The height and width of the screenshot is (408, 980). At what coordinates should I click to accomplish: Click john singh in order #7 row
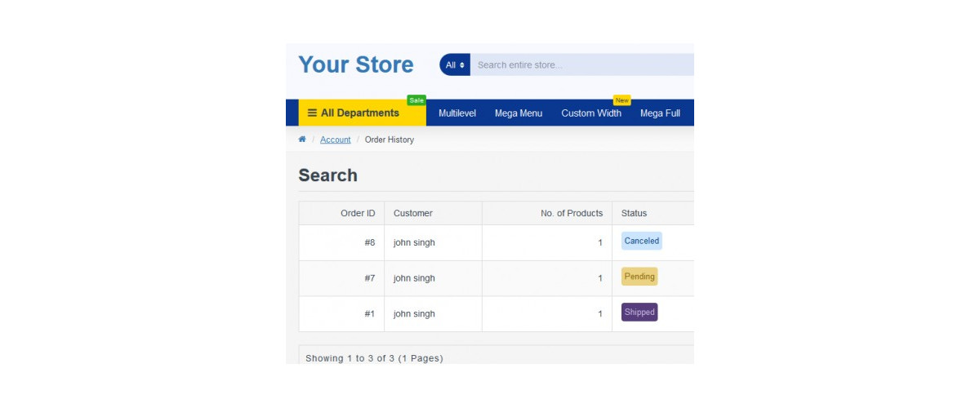(x=414, y=278)
